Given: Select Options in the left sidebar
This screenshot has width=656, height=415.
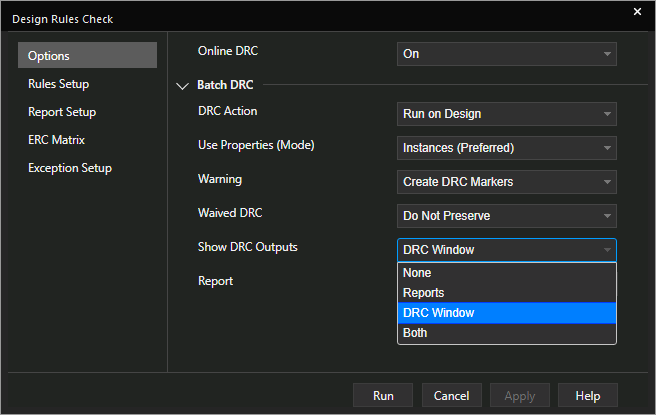Looking at the screenshot, I should tap(87, 55).
